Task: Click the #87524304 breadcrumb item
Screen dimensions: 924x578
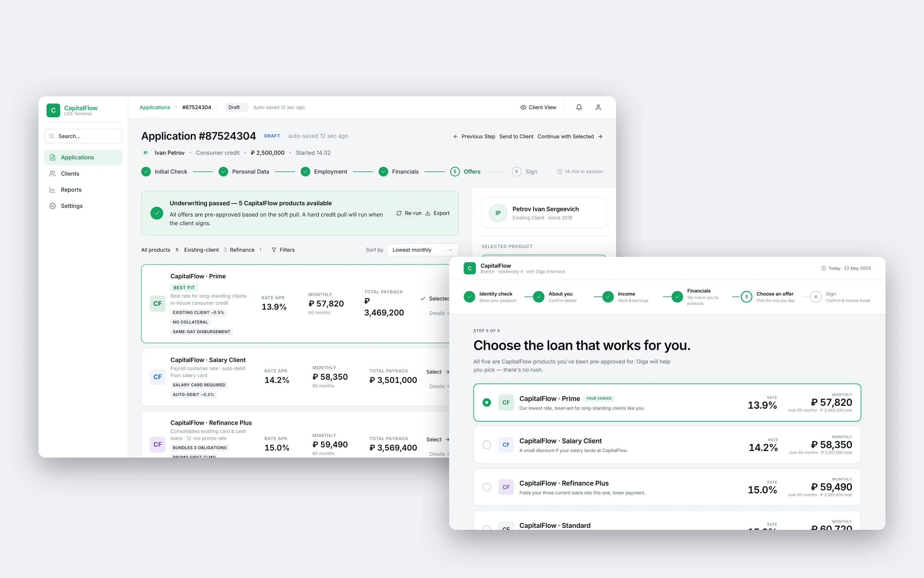Action: (x=197, y=108)
